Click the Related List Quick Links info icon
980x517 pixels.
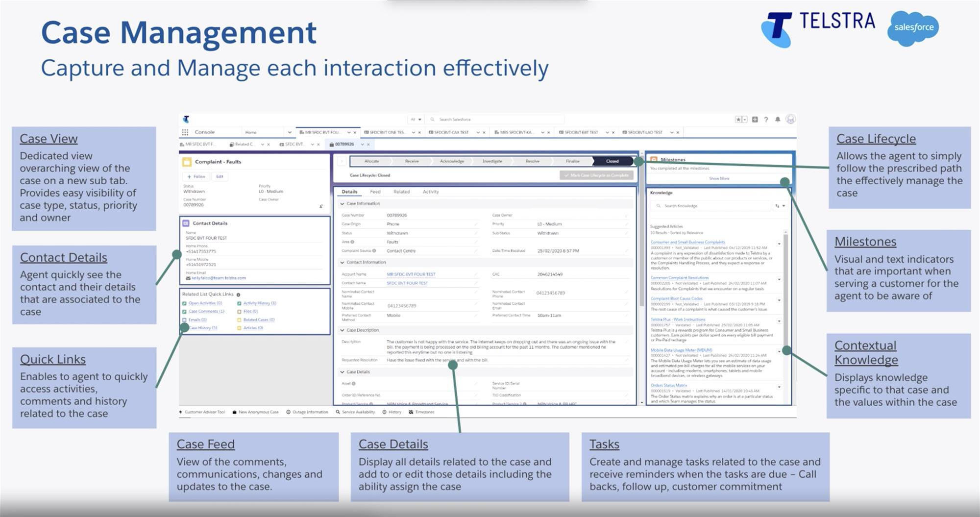[x=239, y=295]
